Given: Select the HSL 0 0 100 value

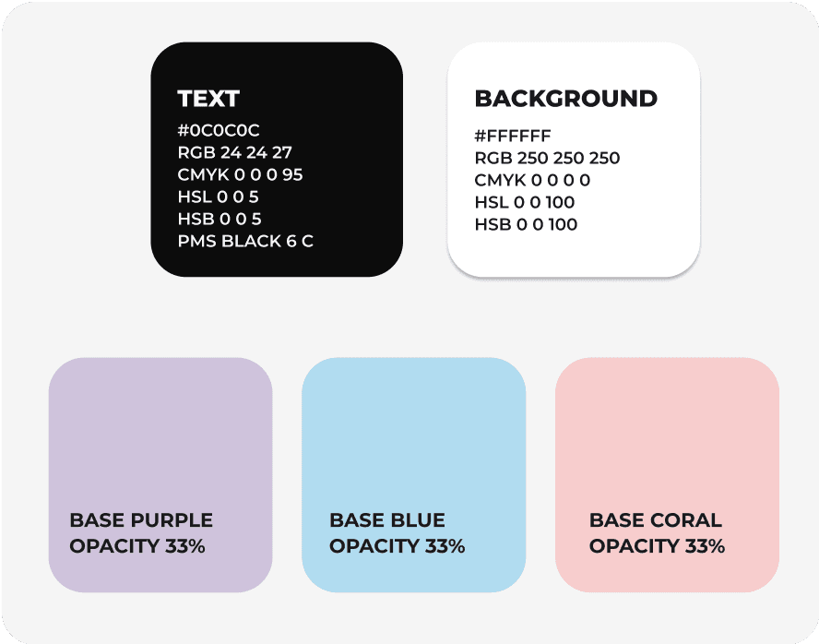Looking at the screenshot, I should coord(525,203).
